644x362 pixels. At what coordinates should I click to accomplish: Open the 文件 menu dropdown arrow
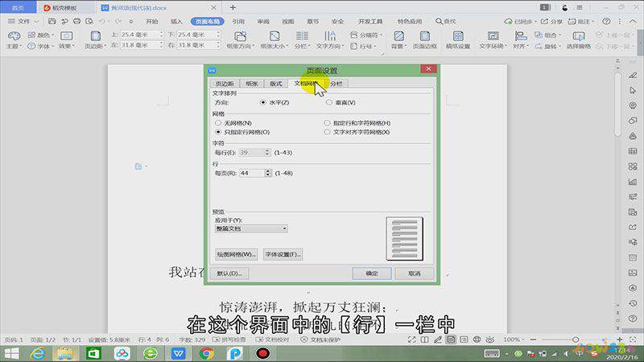pos(36,22)
